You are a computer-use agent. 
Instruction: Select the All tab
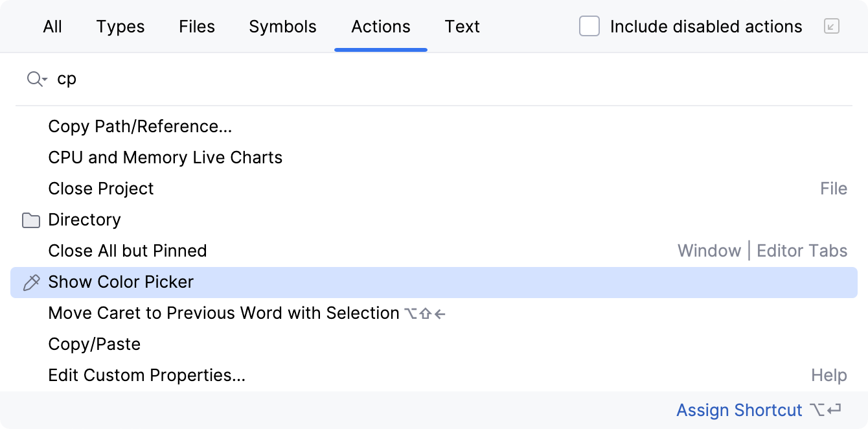tap(52, 27)
